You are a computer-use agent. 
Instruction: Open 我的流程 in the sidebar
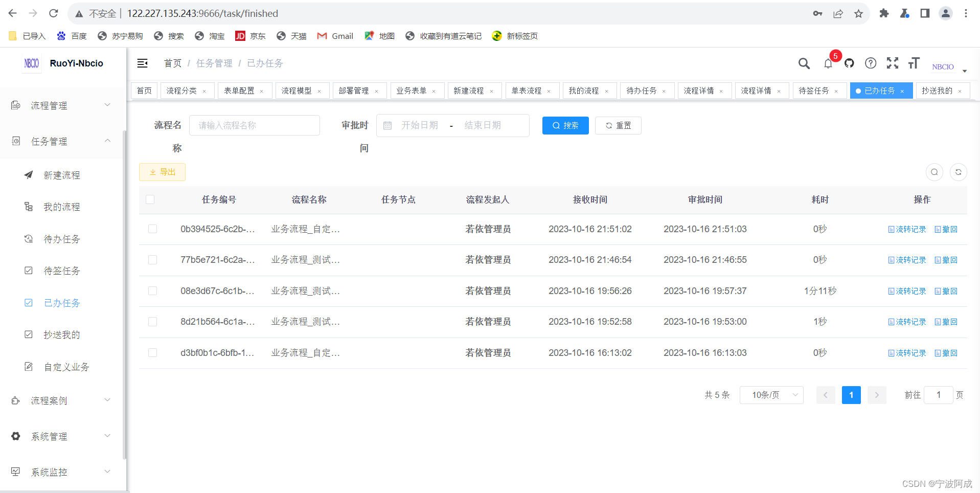pyautogui.click(x=61, y=207)
